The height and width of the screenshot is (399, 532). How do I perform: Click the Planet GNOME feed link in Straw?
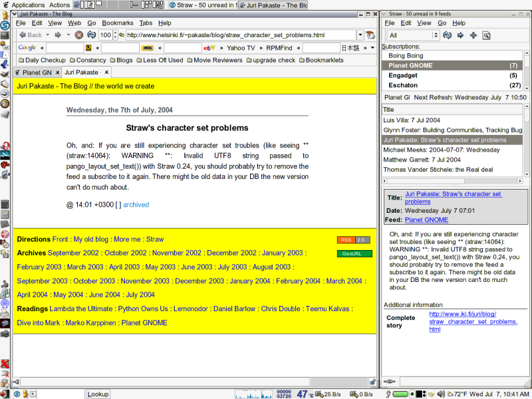click(x=426, y=220)
